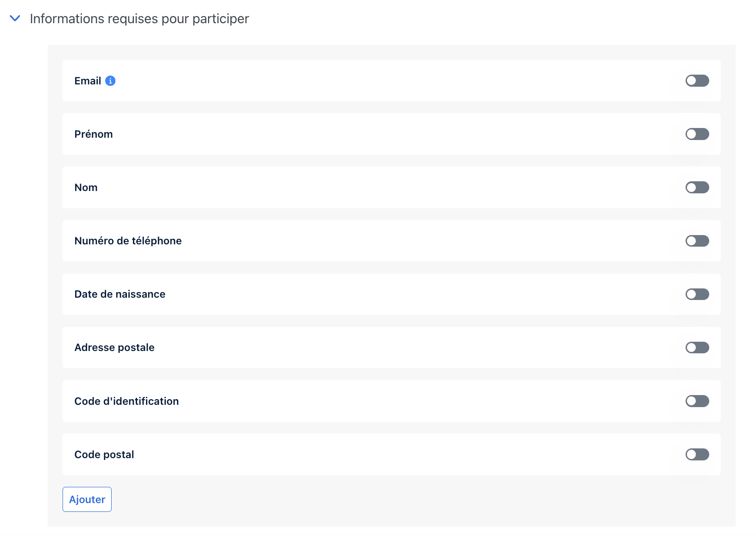This screenshot has height=536, width=756.
Task: Select the Email field label
Action: coord(88,81)
